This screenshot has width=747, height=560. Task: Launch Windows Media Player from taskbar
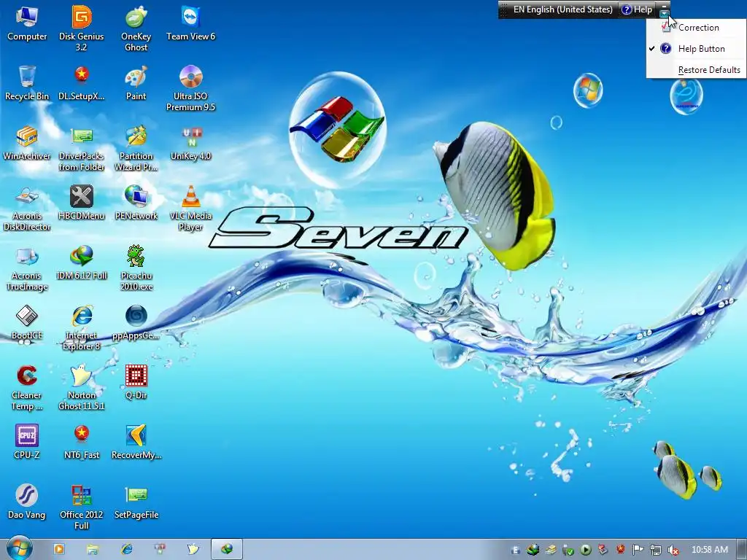click(59, 549)
